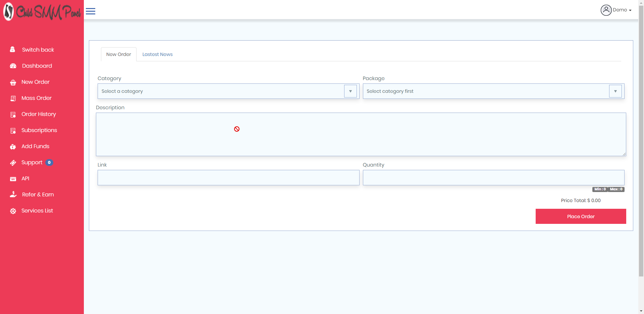Image resolution: width=644 pixels, height=314 pixels.
Task: Switch to the Lastest News tab
Action: (157, 54)
